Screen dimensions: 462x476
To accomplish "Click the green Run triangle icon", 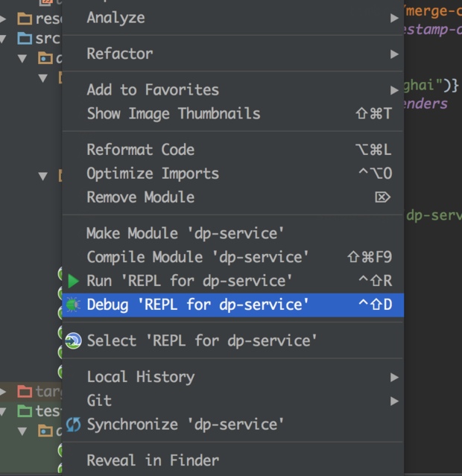I will (x=73, y=281).
